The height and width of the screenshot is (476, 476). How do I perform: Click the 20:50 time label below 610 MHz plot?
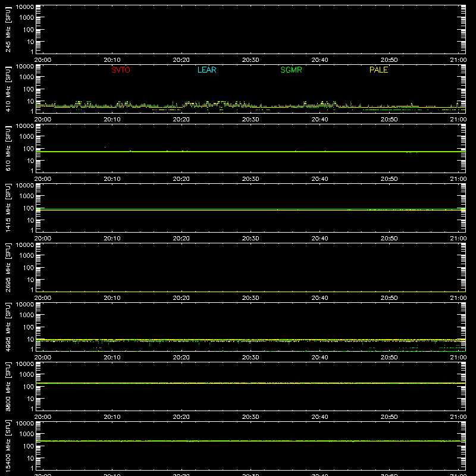pyautogui.click(x=389, y=179)
